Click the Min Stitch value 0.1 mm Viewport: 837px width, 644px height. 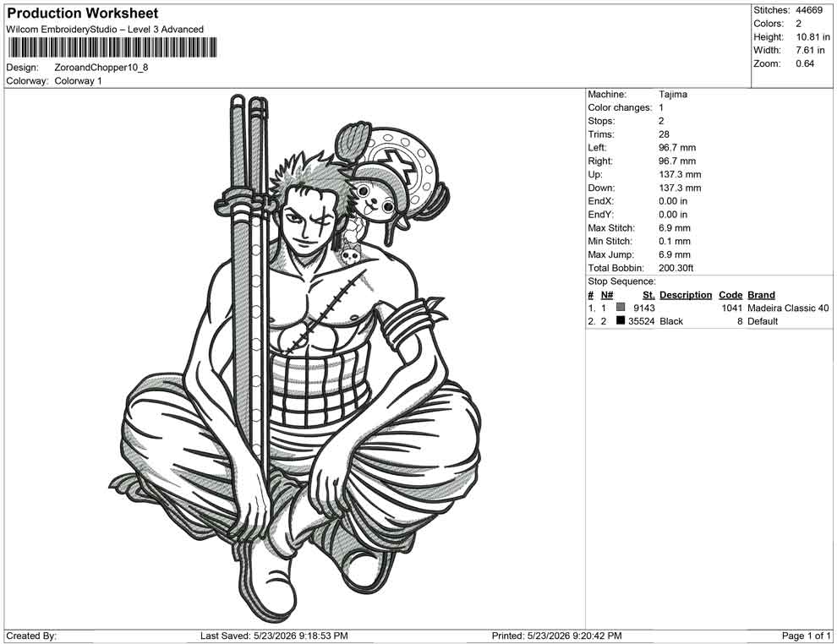point(675,241)
